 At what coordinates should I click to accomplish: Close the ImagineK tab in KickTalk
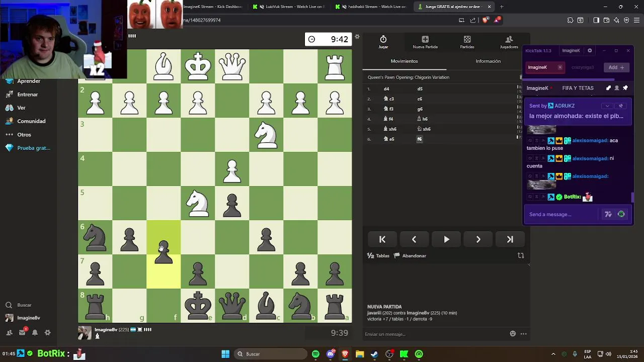click(x=560, y=67)
